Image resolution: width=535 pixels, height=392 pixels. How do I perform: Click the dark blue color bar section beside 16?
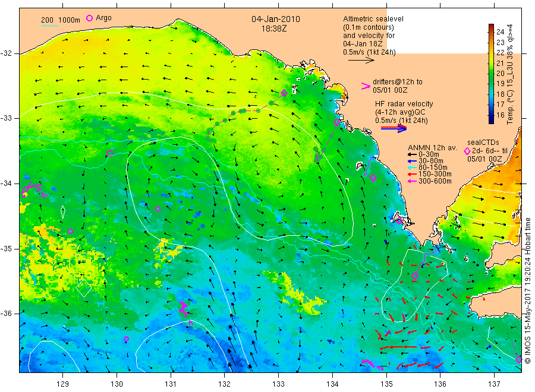click(491, 117)
